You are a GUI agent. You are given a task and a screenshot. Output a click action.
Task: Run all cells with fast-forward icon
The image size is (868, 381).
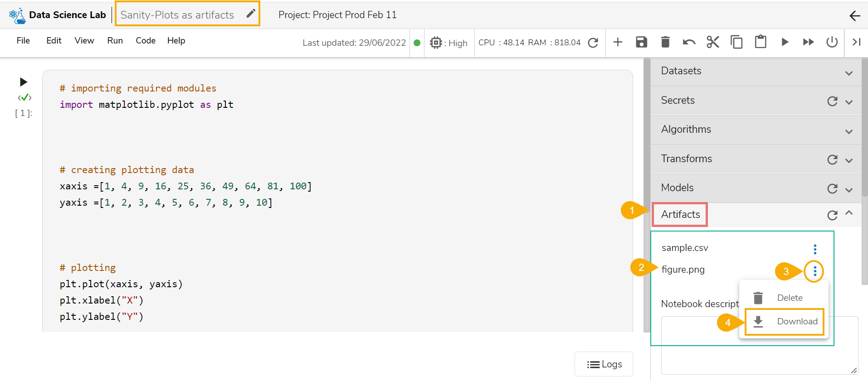click(808, 42)
